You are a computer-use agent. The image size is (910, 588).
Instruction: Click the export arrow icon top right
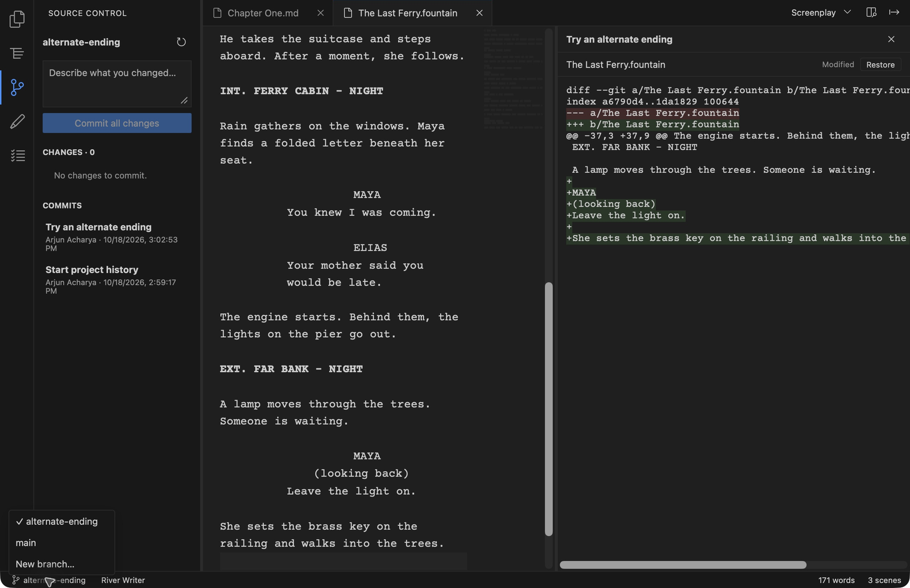tap(894, 12)
